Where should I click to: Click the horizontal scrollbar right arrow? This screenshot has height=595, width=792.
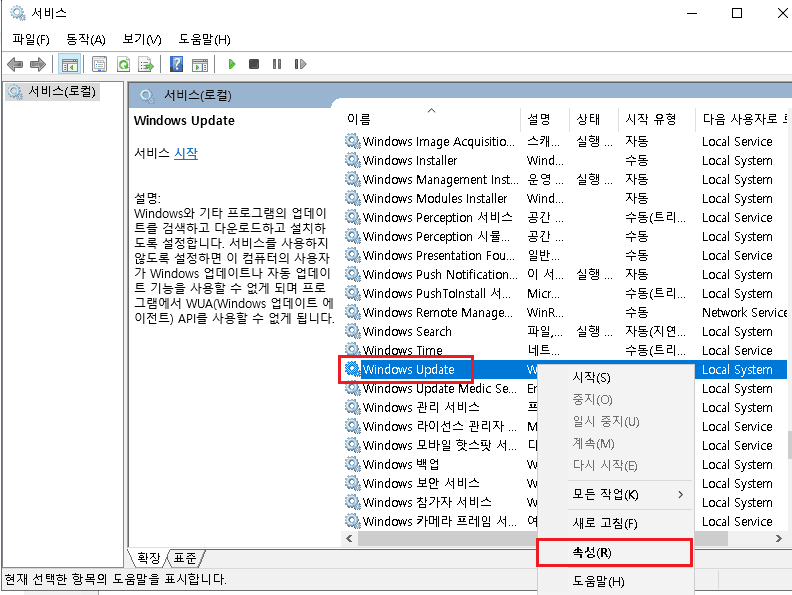tap(778, 538)
